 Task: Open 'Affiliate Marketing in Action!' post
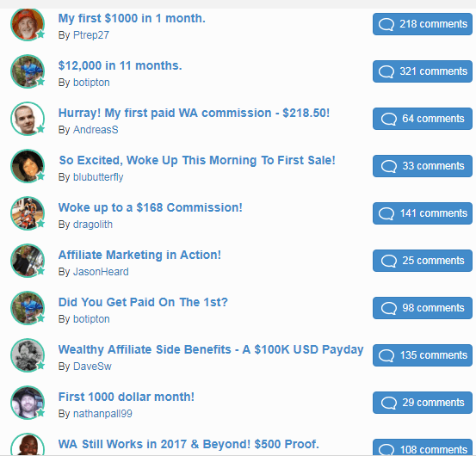pyautogui.click(x=139, y=256)
